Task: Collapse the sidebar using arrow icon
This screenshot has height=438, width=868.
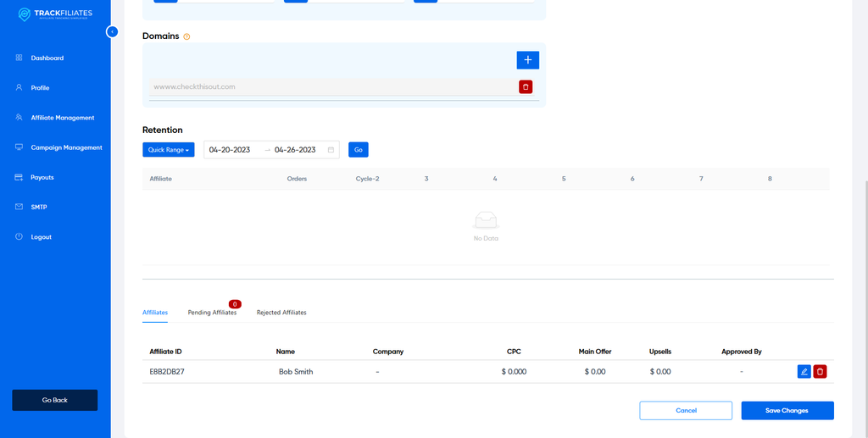Action: 112,31
